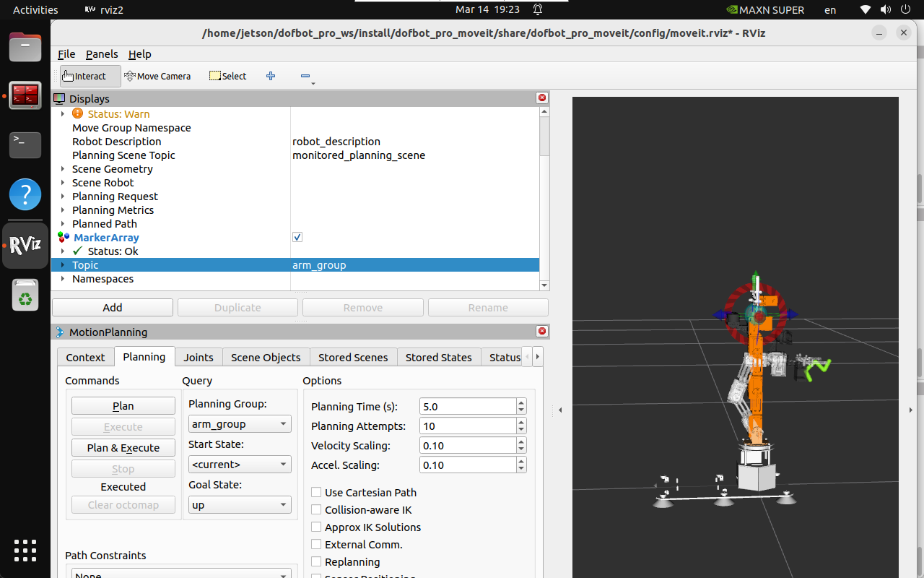Enable Use Cartesian Path
Image resolution: width=924 pixels, height=578 pixels.
tap(316, 492)
